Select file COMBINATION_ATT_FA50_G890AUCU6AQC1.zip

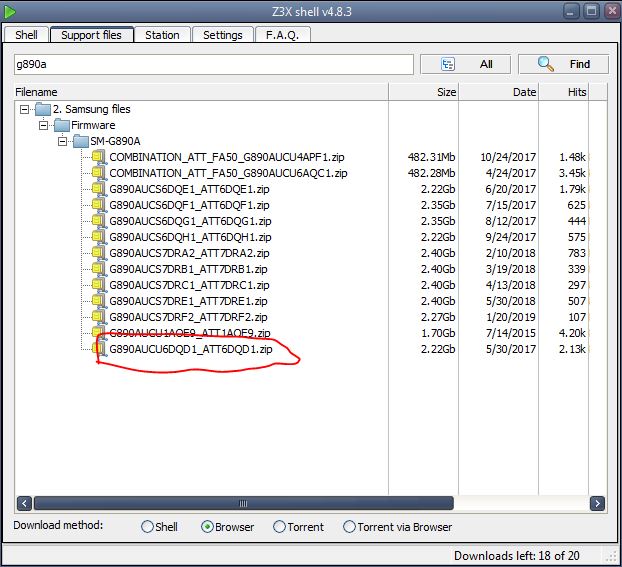coord(228,173)
